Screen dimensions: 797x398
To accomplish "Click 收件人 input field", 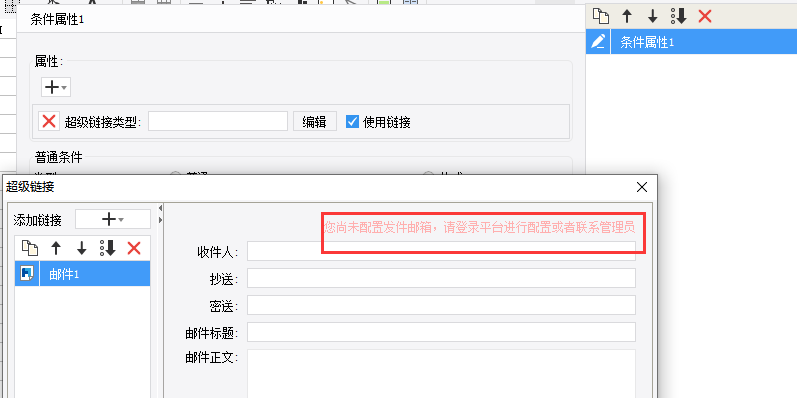I will [x=441, y=251].
